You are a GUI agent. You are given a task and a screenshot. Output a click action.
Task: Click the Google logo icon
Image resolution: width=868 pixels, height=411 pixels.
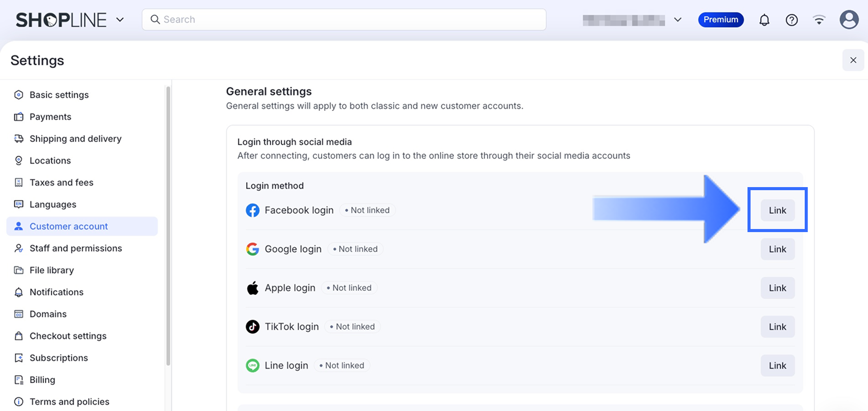tap(252, 249)
